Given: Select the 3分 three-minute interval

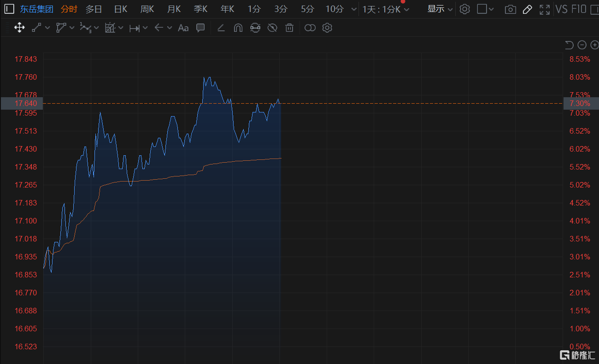Looking at the screenshot, I should pos(281,9).
